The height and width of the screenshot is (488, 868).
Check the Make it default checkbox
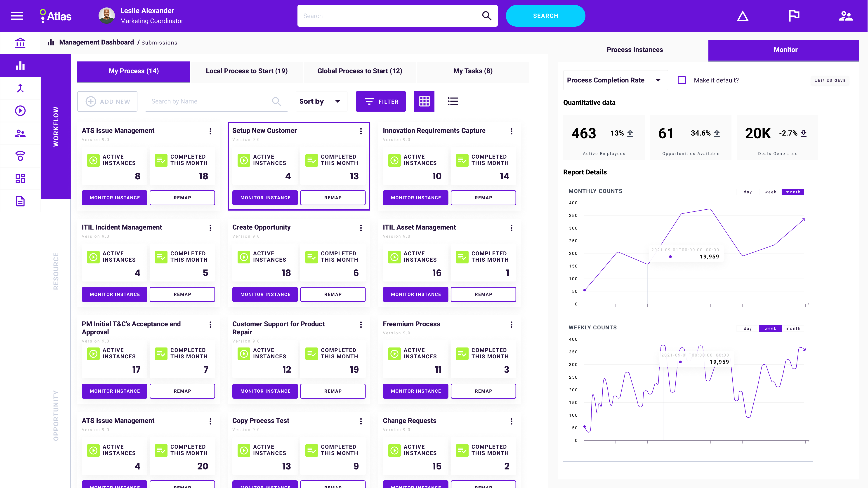click(682, 80)
